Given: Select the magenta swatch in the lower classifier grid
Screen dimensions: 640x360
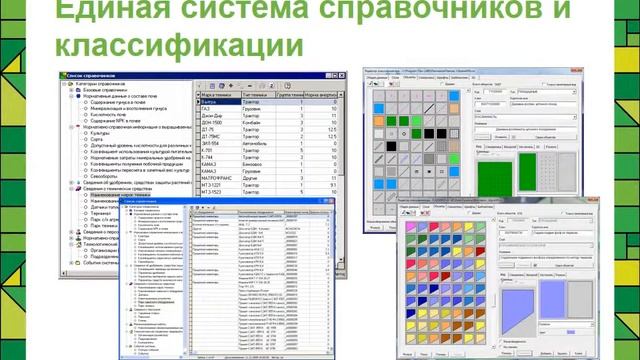Looking at the screenshot, I should pyautogui.click(x=411, y=227).
